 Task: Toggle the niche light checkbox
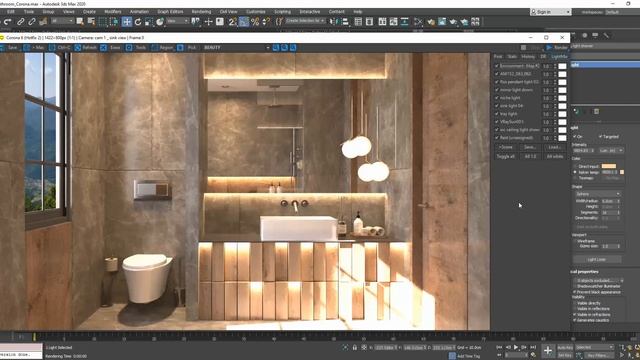pos(497,98)
